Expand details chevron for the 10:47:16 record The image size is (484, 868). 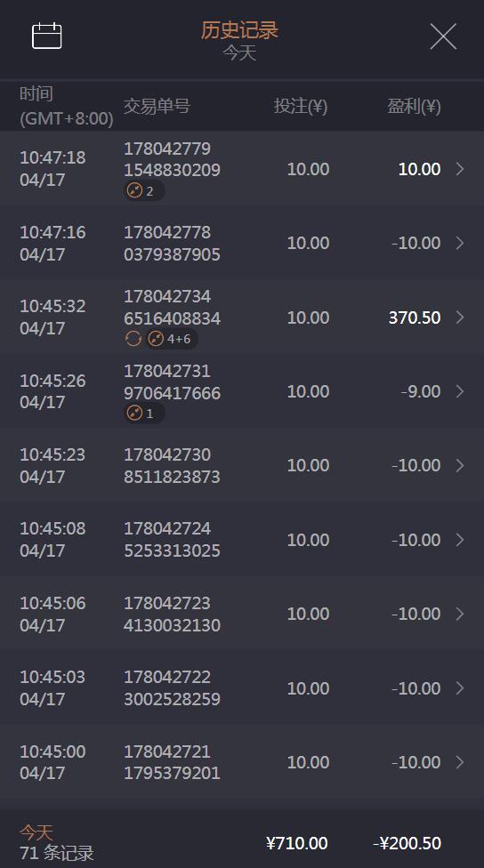click(460, 243)
